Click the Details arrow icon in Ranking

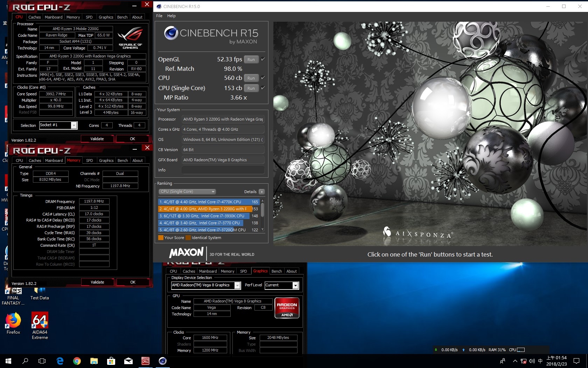[262, 192]
